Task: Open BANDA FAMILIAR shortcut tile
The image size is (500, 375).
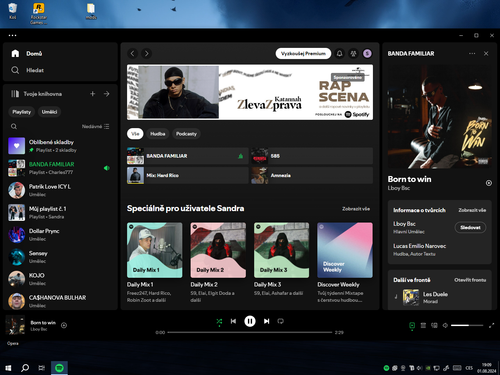Action: coord(188,156)
